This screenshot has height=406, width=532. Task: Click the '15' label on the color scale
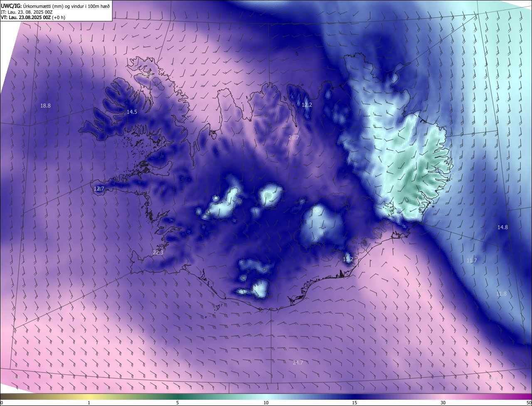(x=355, y=403)
